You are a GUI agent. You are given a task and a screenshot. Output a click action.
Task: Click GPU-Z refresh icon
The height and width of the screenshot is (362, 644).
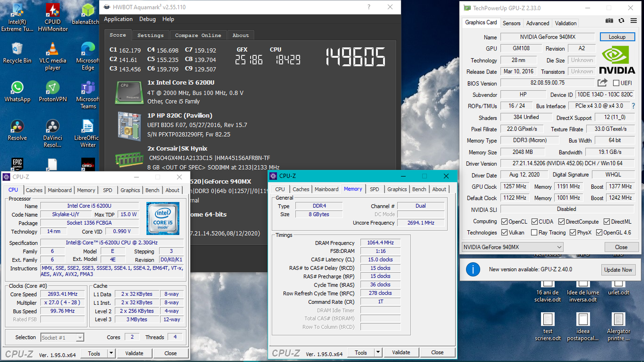pos(621,21)
